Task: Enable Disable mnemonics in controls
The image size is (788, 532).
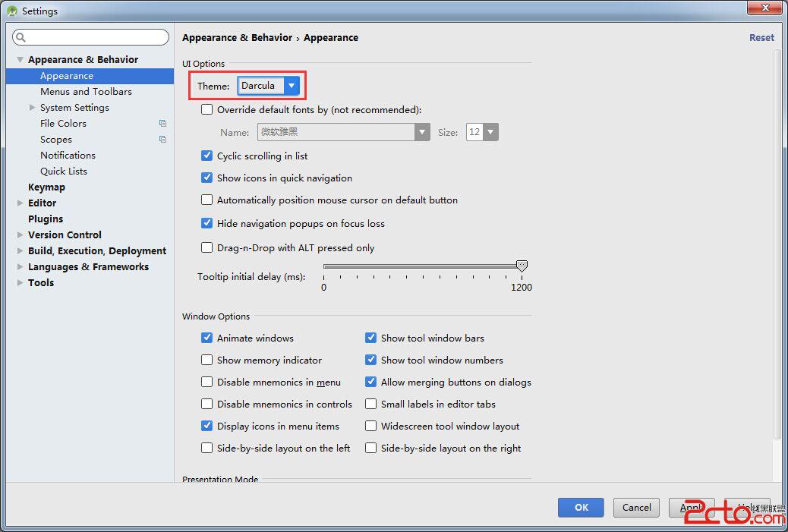Action: pos(206,404)
